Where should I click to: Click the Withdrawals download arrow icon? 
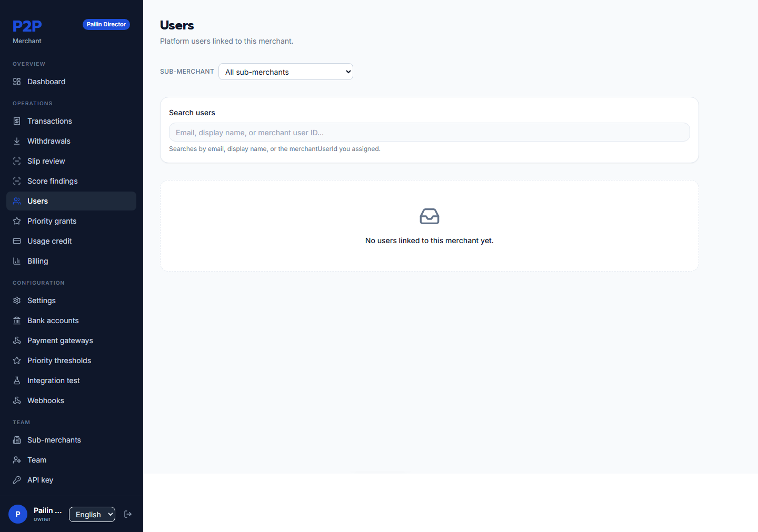click(x=17, y=141)
